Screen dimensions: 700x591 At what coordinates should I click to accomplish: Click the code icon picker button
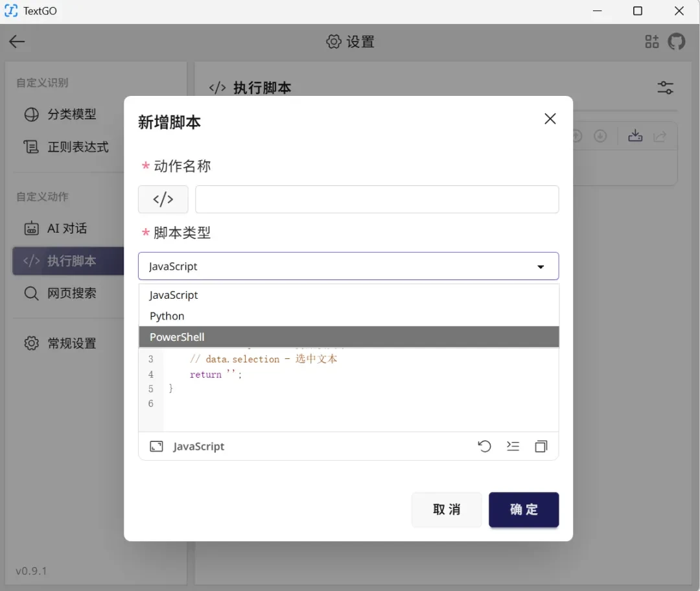(x=163, y=199)
